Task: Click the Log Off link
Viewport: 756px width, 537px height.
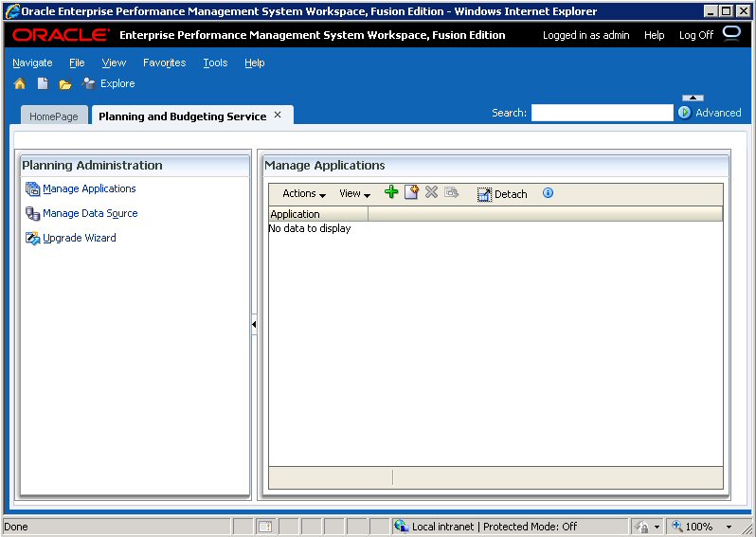Action: (x=696, y=35)
